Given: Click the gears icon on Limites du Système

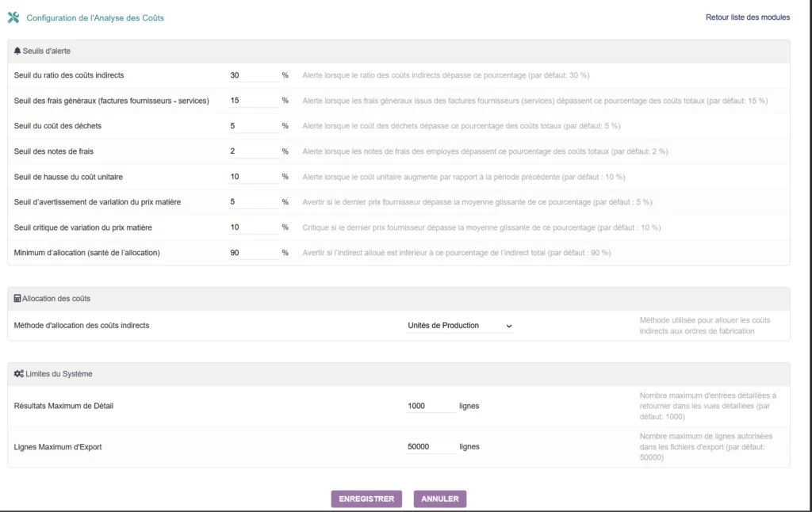Looking at the screenshot, I should (18, 373).
